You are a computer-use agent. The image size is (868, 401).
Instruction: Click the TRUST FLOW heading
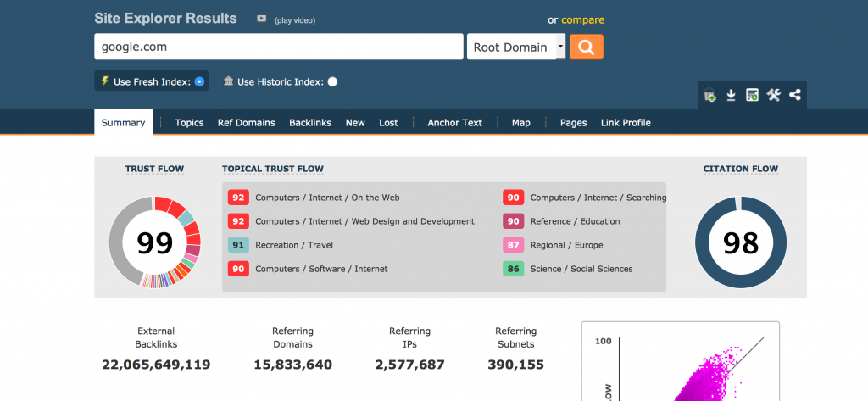pos(154,169)
